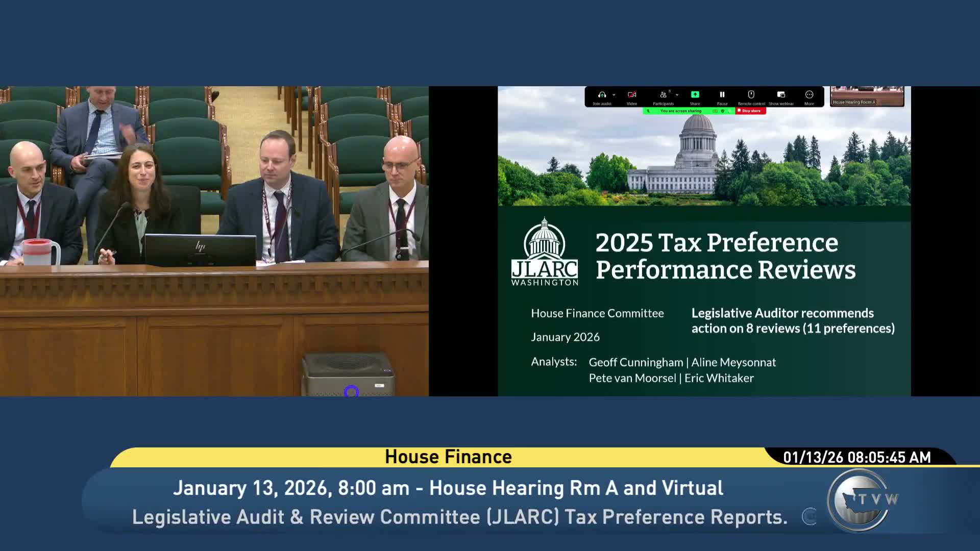Viewport: 980px width, 551px height.
Task: Open Remote control mouse icon
Action: point(751,95)
